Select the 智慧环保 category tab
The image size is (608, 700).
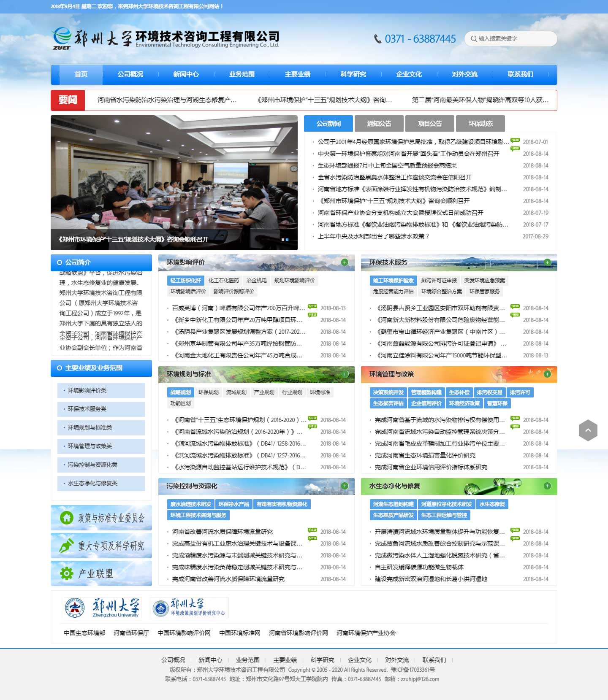click(x=497, y=403)
